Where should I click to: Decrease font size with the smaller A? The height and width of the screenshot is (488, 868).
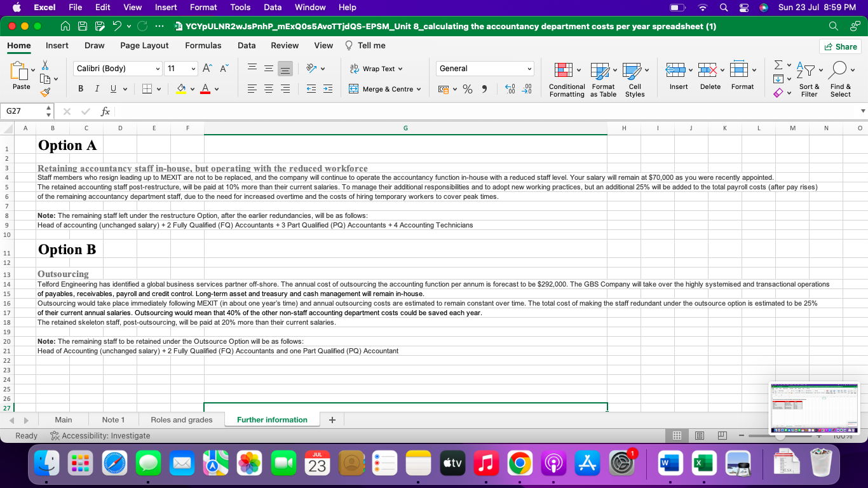[224, 69]
